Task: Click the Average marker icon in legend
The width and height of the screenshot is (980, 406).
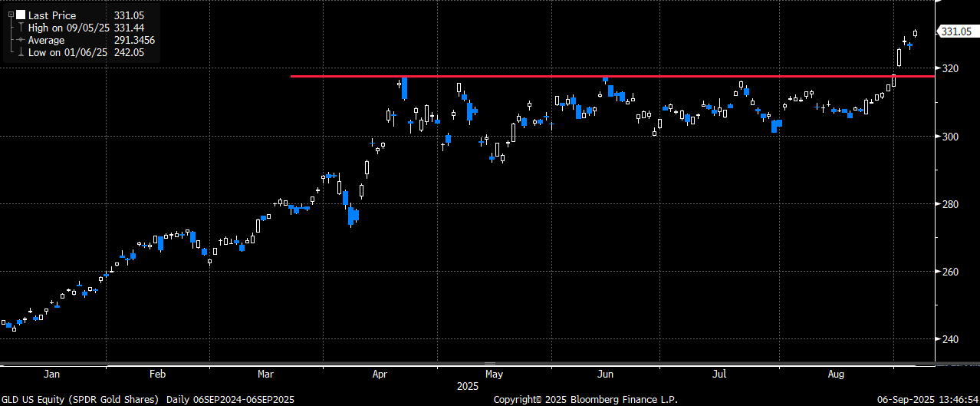Action: click(19, 40)
